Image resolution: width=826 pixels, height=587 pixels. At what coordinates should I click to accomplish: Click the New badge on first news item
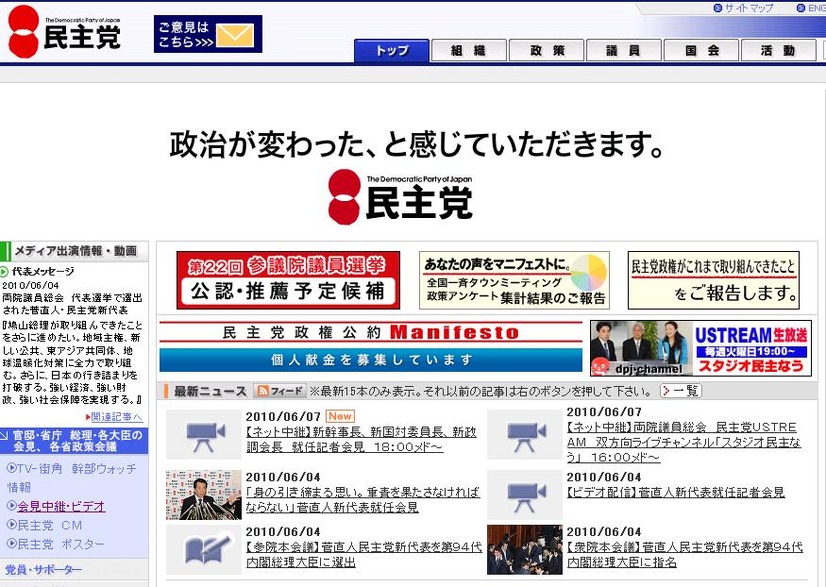340,416
